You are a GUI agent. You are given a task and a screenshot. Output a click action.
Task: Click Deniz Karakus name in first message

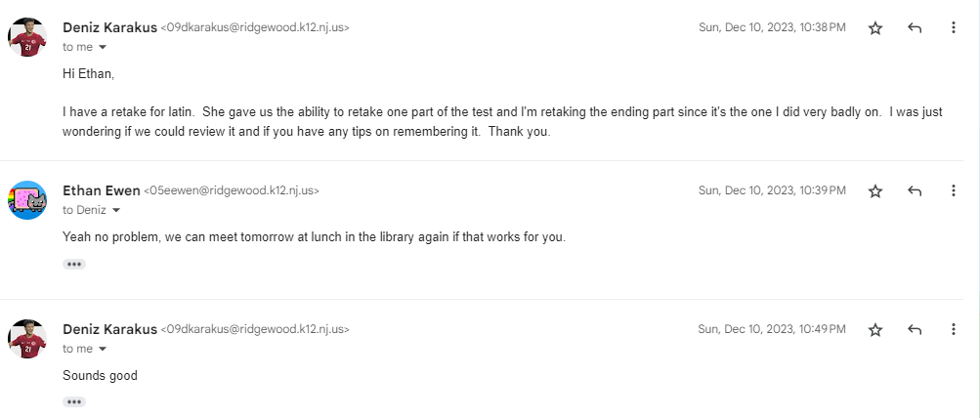[109, 27]
